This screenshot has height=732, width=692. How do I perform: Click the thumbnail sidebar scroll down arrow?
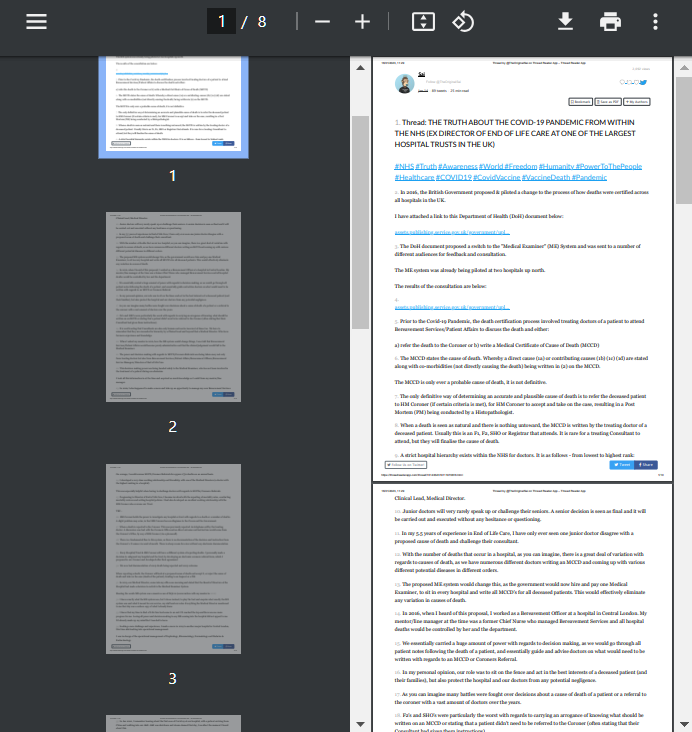click(360, 724)
